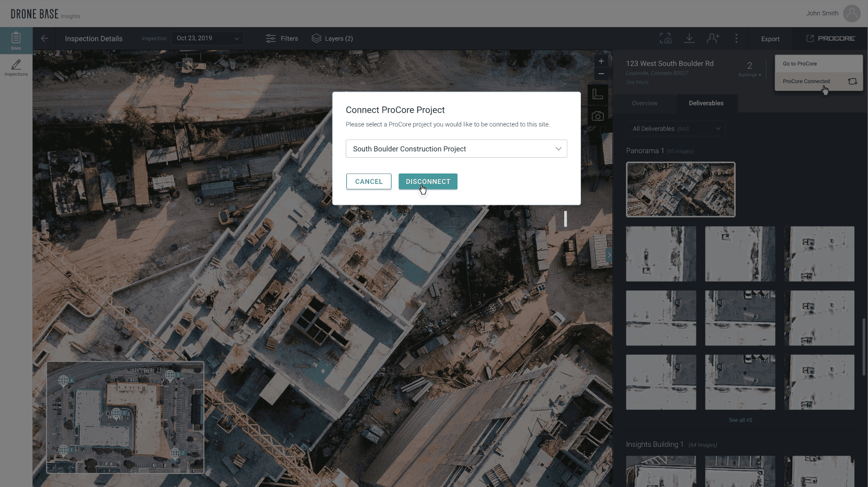Zoom in on the map
The height and width of the screenshot is (487, 868).
click(x=601, y=61)
